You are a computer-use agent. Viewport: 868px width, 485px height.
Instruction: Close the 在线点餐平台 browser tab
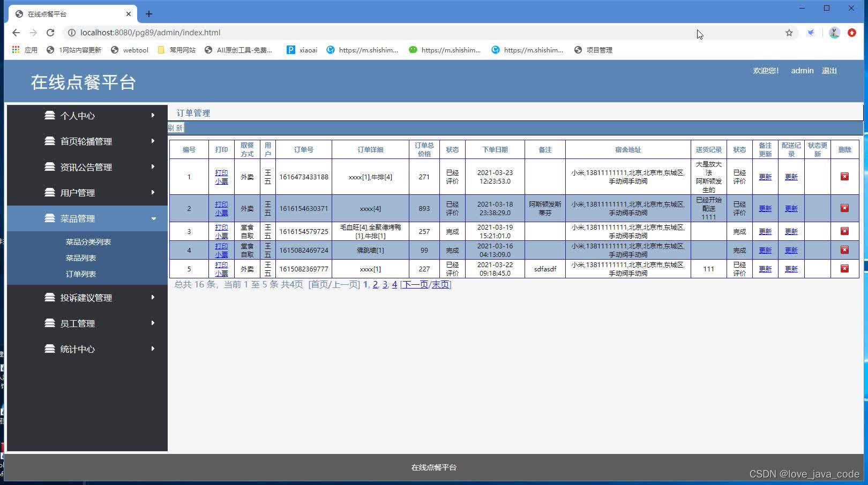(129, 14)
